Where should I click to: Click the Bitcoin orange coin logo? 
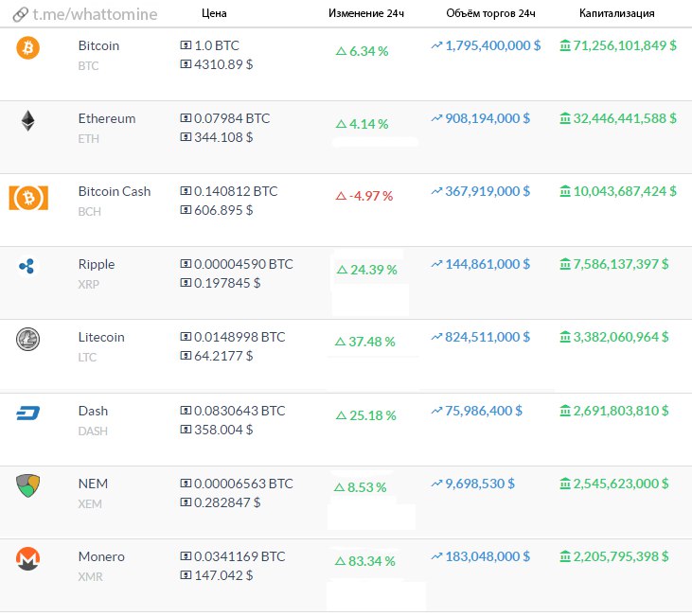[x=27, y=47]
